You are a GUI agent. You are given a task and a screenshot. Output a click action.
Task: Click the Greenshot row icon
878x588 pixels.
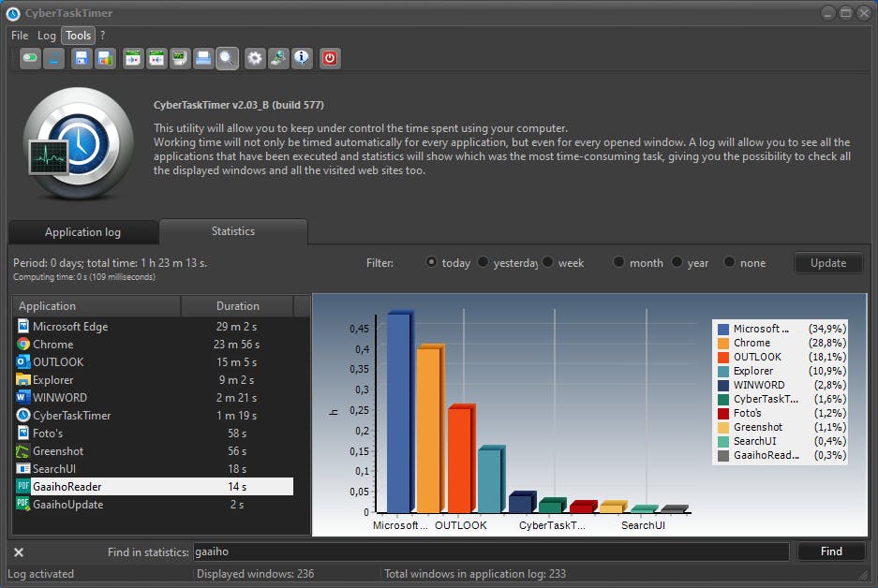tap(23, 451)
